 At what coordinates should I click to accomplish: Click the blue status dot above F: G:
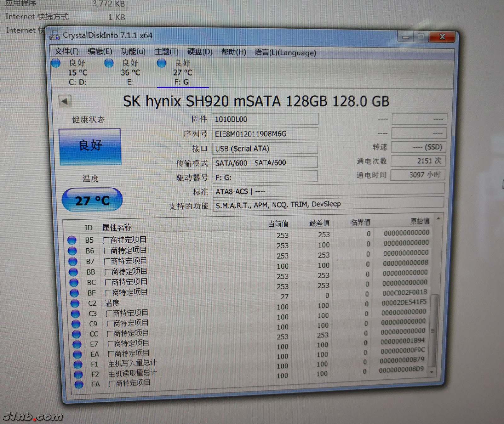coord(161,63)
